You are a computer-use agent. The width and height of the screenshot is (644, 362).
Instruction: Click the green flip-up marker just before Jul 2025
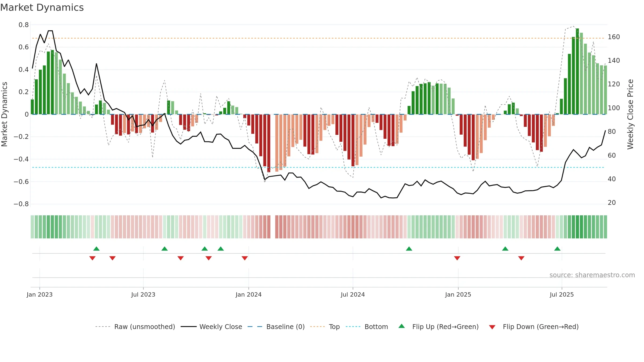pos(557,249)
